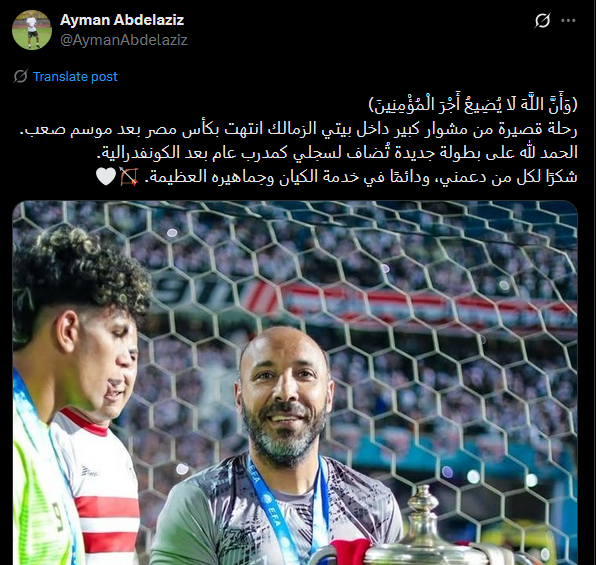Open Ayman Abdelaziz's profile avatar
Image resolution: width=596 pixels, height=565 pixels.
click(x=32, y=30)
